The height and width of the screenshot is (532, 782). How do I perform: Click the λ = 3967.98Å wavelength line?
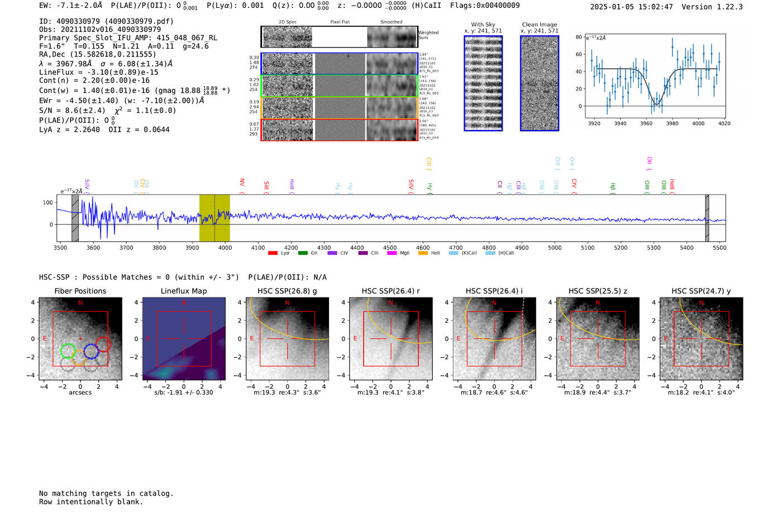tap(106, 64)
